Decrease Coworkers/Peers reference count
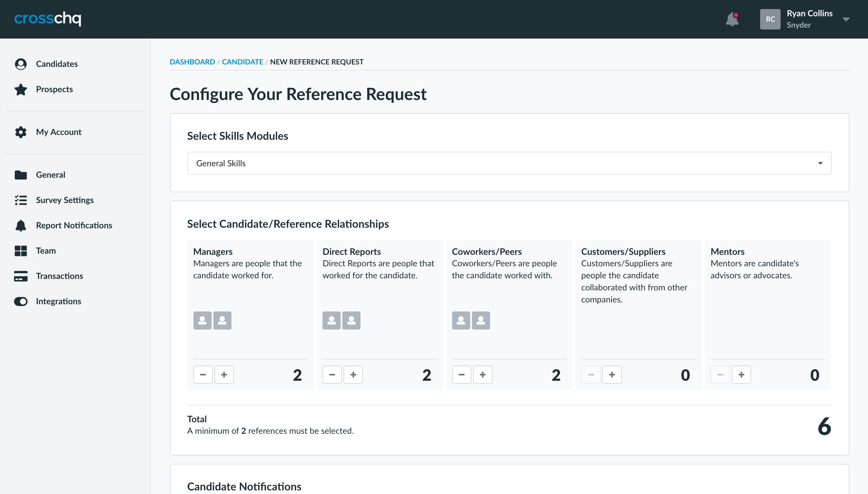The width and height of the screenshot is (868, 494). 461,375
